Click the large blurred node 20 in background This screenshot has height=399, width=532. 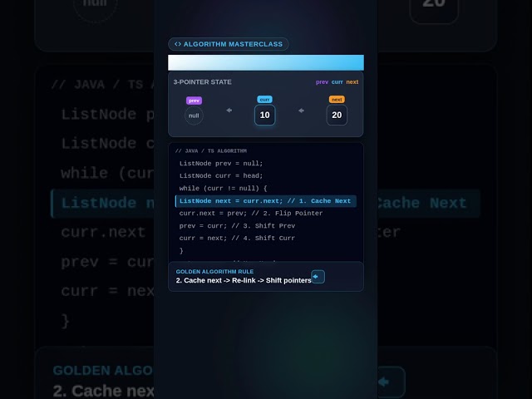click(434, 10)
